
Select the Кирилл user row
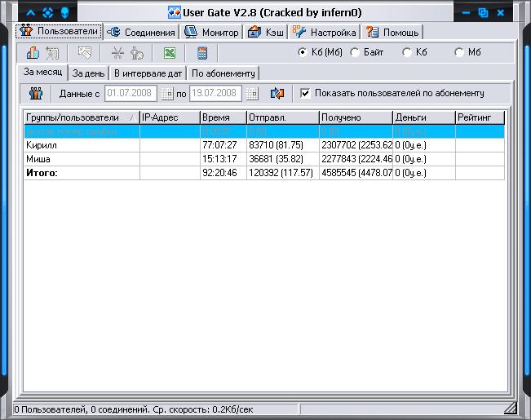tap(264, 145)
